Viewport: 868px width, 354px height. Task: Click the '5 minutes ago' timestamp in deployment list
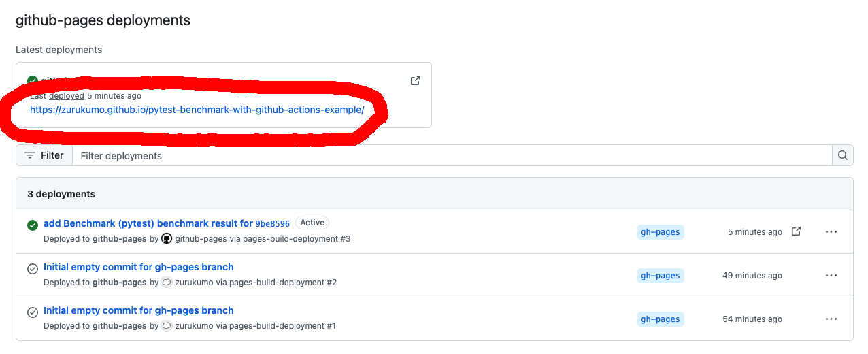tap(755, 232)
